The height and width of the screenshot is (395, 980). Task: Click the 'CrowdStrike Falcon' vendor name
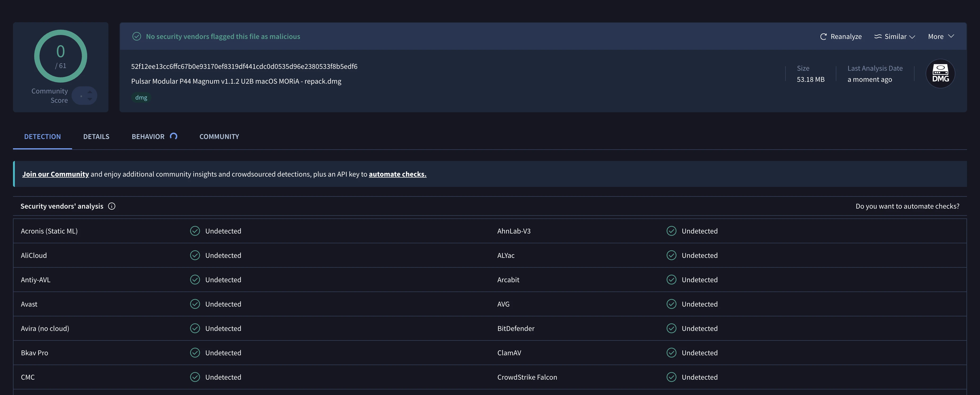[x=527, y=377]
